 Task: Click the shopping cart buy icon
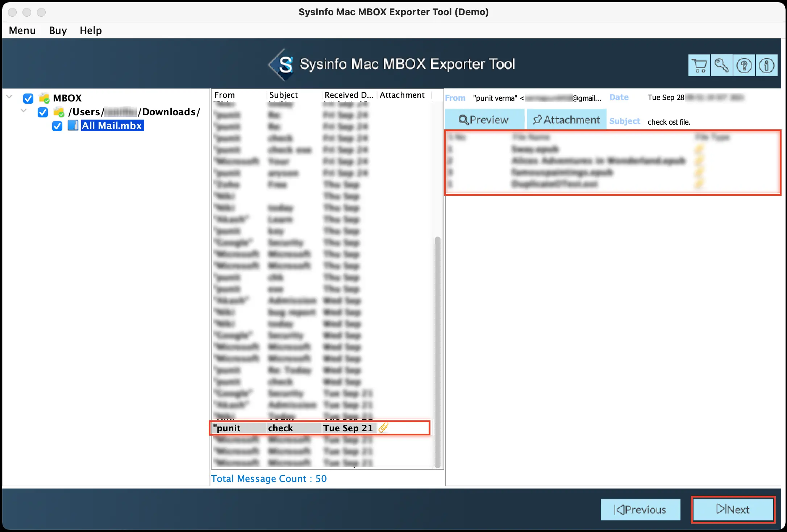click(x=699, y=66)
